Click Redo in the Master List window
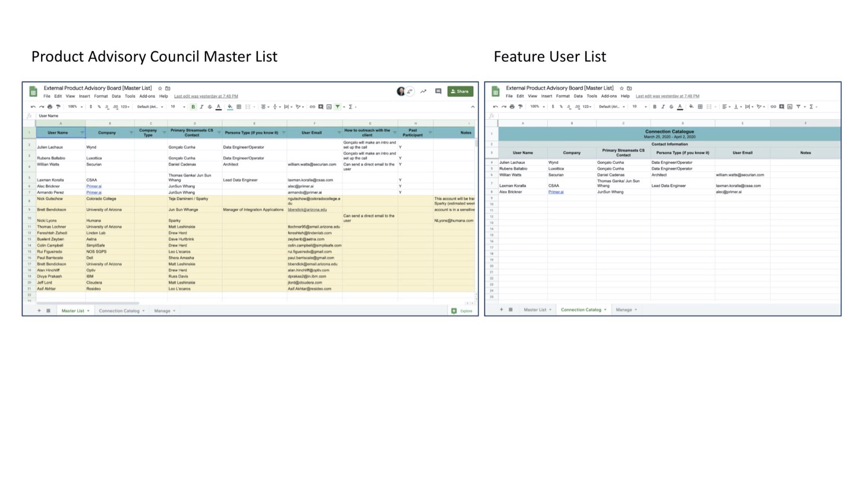The height and width of the screenshot is (488, 868). [x=42, y=107]
